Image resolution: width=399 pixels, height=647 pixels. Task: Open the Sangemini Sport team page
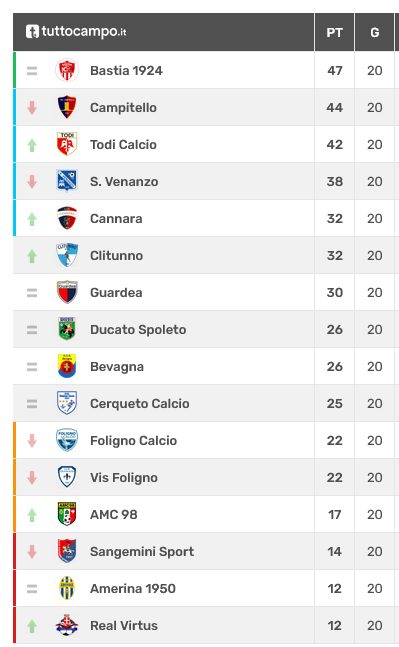(142, 551)
